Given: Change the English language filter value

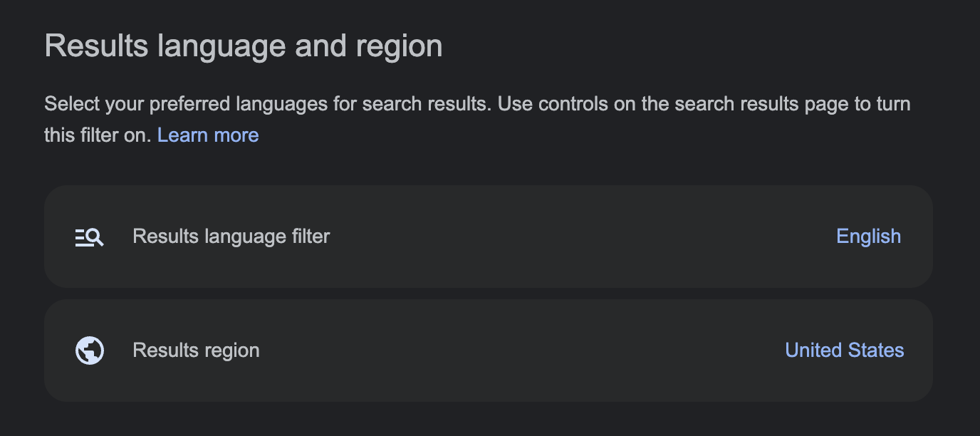Looking at the screenshot, I should 868,237.
